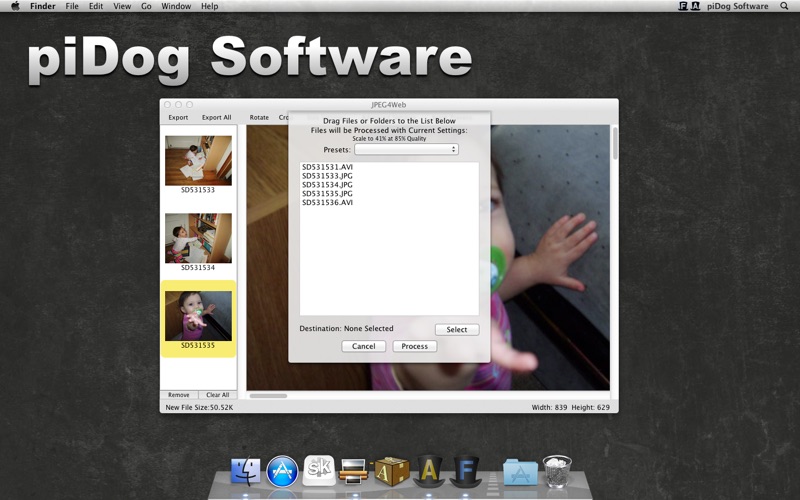
Task: Click Export All in the toolbar
Action: click(x=216, y=117)
